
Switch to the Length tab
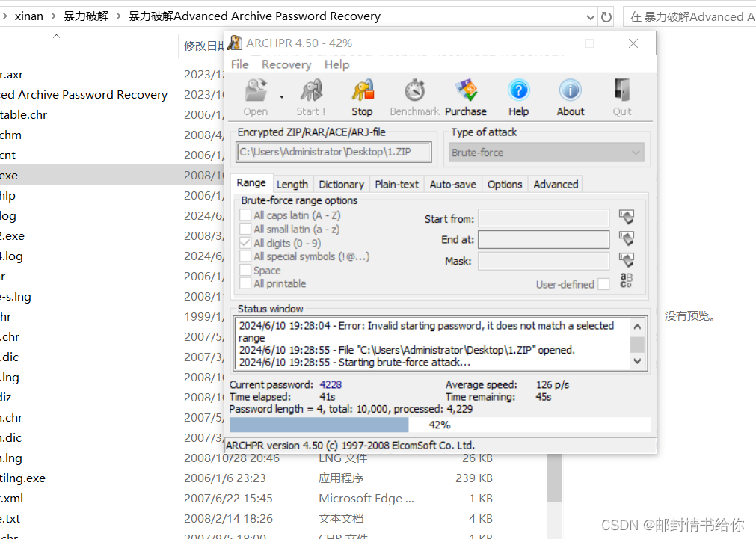click(292, 184)
